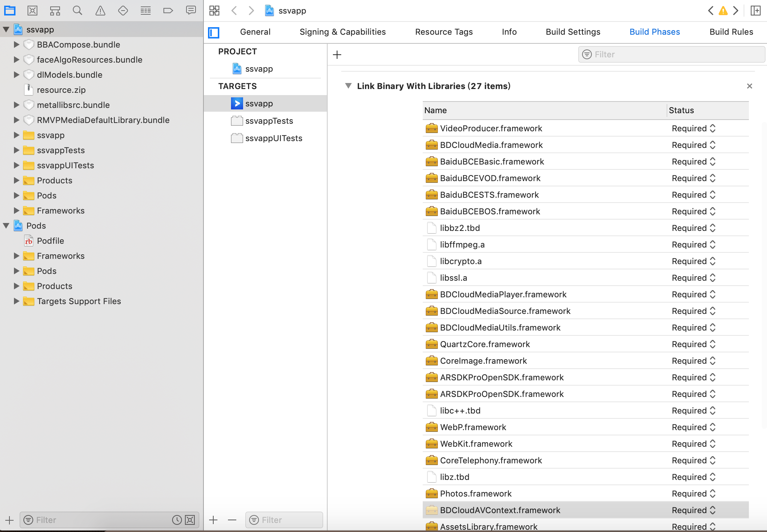Open the Symbol navigator icon
The width and height of the screenshot is (767, 532).
[x=55, y=11]
